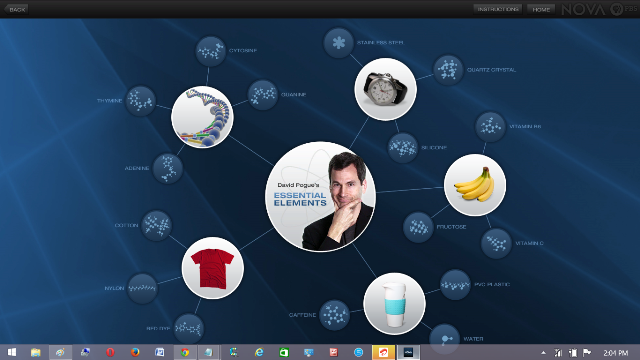Click the Cytosine label
This screenshot has width=640, height=360.
(243, 51)
